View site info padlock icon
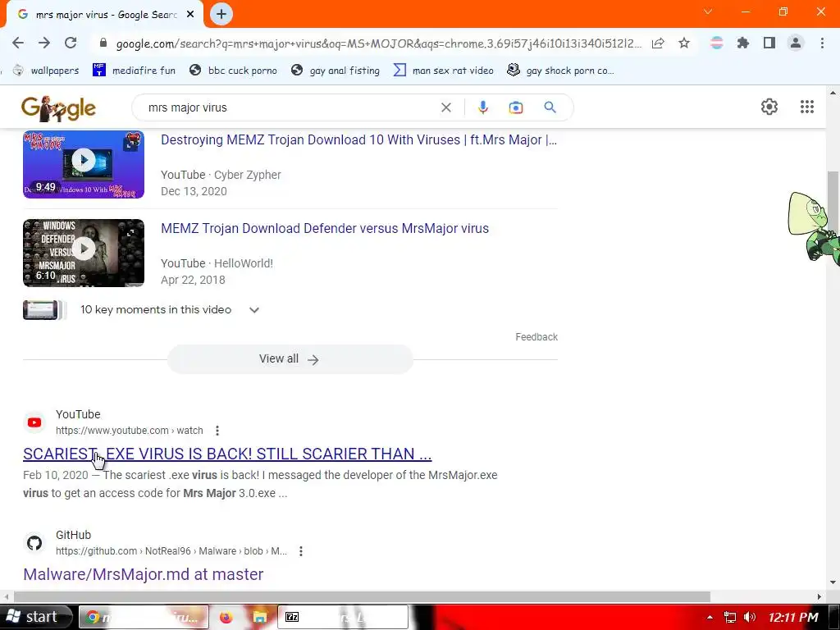Viewport: 840px width, 630px height. click(x=104, y=43)
